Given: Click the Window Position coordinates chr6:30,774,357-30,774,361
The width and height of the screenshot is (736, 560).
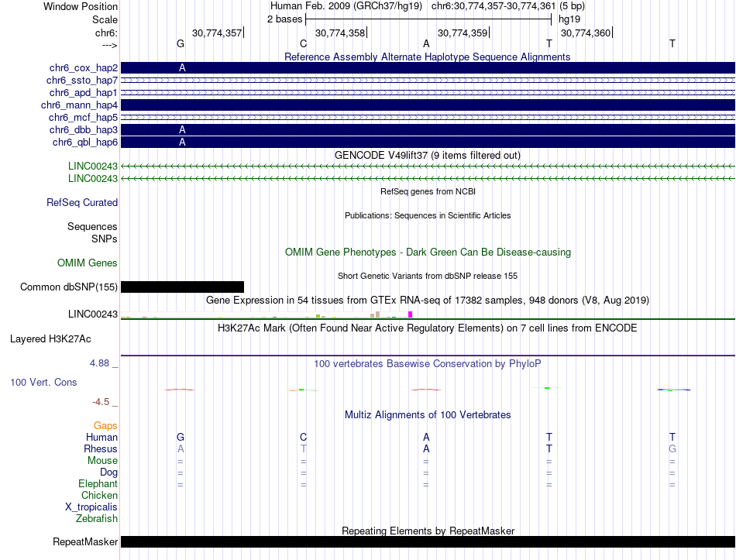Looking at the screenshot, I should 494,6.
